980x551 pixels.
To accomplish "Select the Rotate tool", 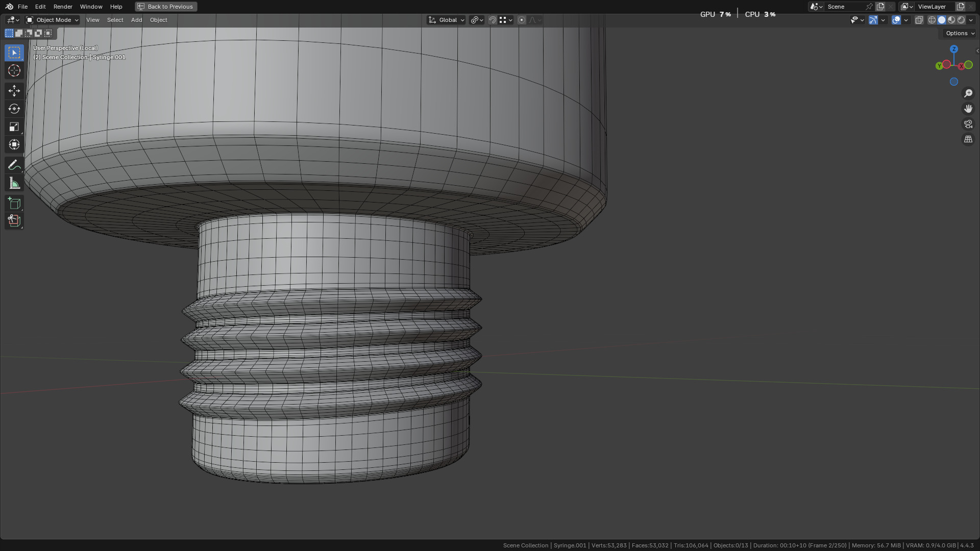I will pos(14,109).
